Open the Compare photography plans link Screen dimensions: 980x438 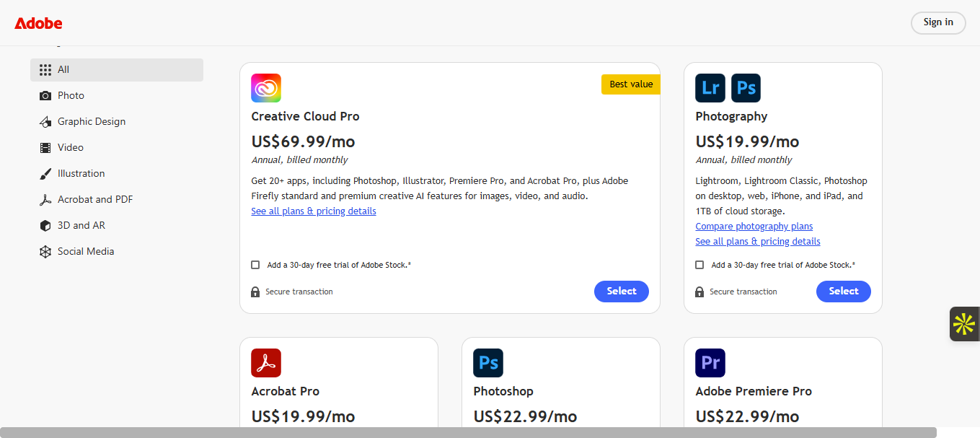[754, 227]
